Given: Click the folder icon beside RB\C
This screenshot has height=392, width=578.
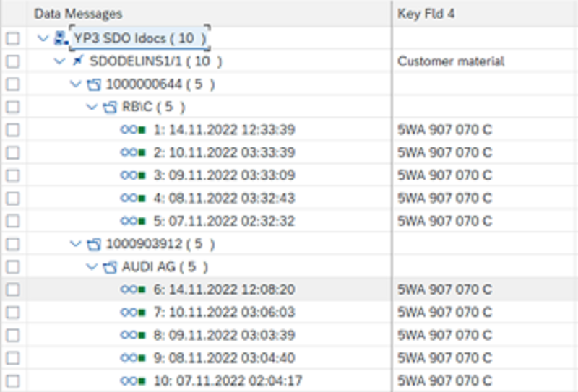Looking at the screenshot, I should 110,108.
